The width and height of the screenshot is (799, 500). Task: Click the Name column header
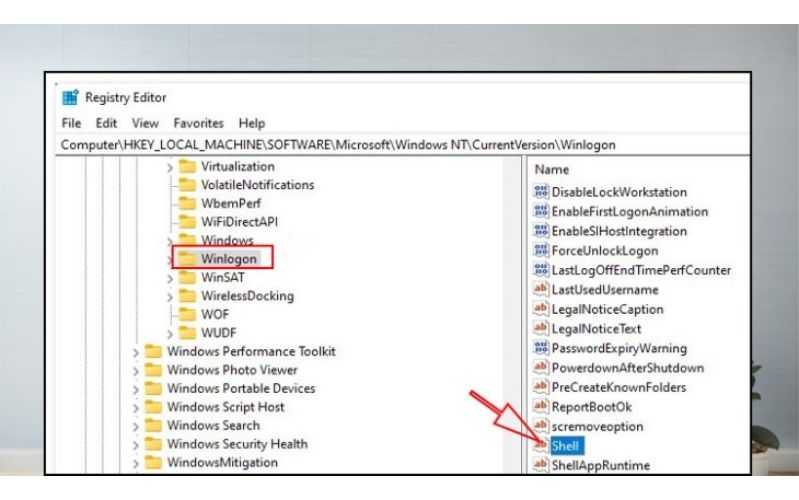click(552, 170)
